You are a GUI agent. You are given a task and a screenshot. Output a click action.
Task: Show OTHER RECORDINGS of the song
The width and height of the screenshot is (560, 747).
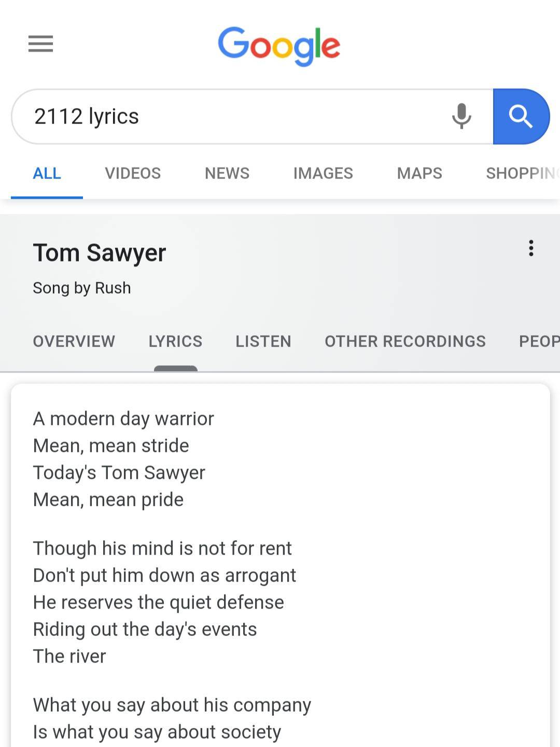(405, 341)
